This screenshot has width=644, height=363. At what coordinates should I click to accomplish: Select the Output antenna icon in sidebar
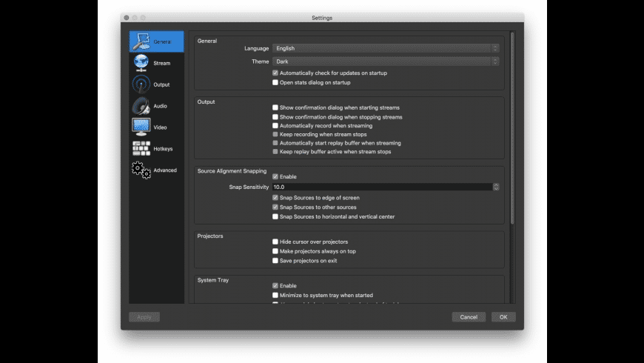click(x=141, y=84)
